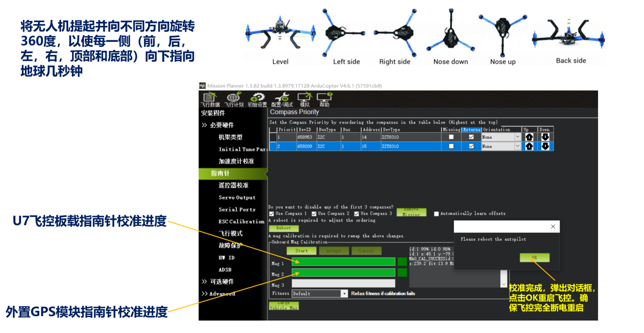644x333 pixels.
Task: Close the reboot autopilot dialog
Action: (x=553, y=226)
